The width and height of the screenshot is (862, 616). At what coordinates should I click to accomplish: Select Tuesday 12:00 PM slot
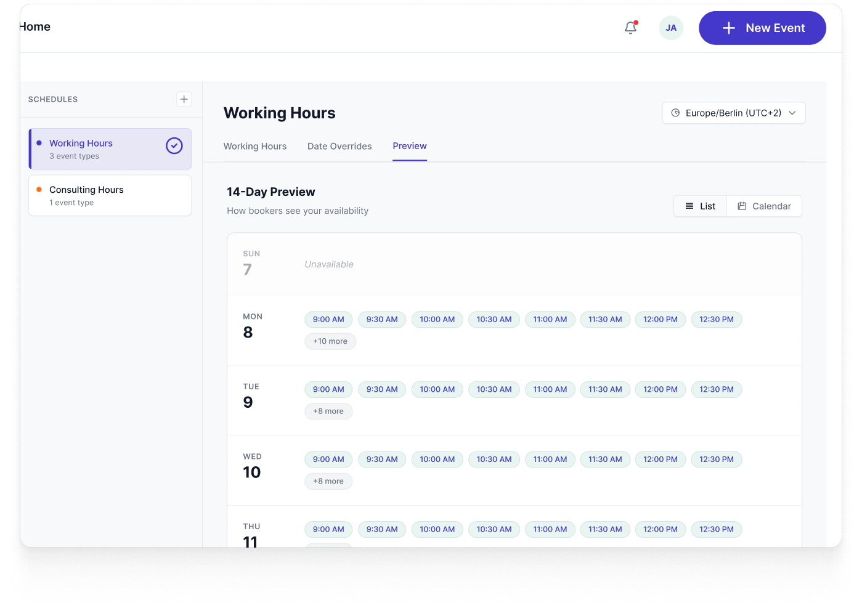[x=661, y=389]
